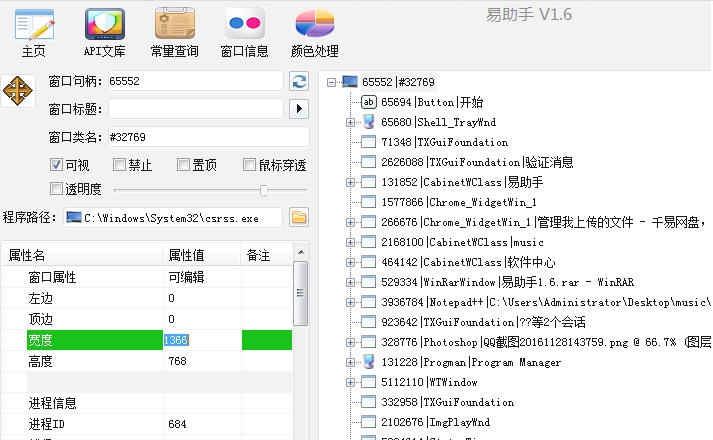Image resolution: width=713 pixels, height=440 pixels.
Task: Select tree row 2626088 TXGuiFoundation 验证消息
Action: (x=477, y=162)
